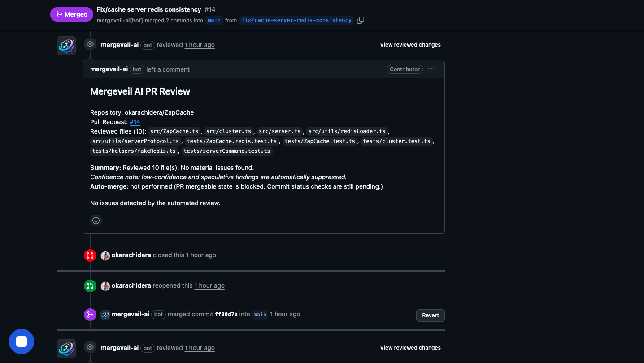Open commit ff80d7b
The height and width of the screenshot is (363, 644).
click(x=226, y=314)
